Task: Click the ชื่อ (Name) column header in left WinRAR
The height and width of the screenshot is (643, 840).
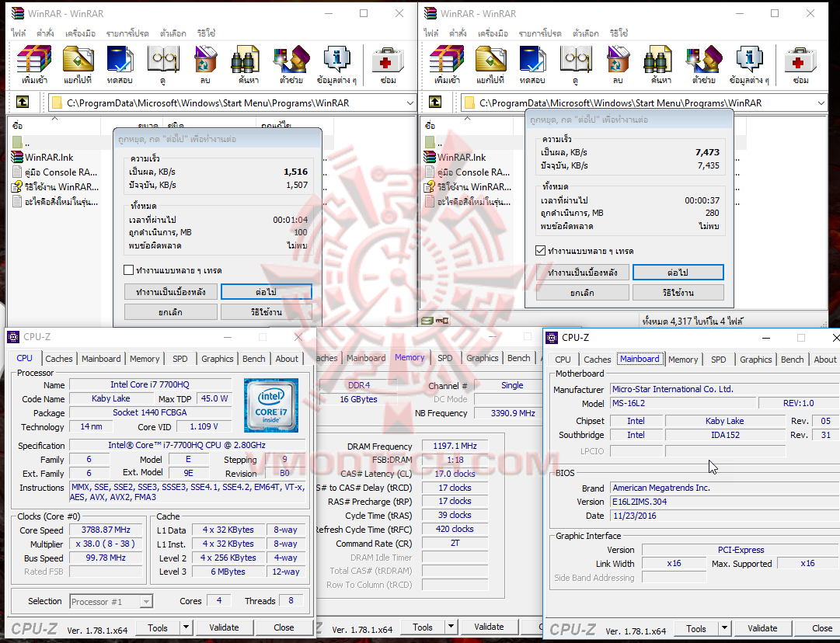Action: pyautogui.click(x=56, y=125)
